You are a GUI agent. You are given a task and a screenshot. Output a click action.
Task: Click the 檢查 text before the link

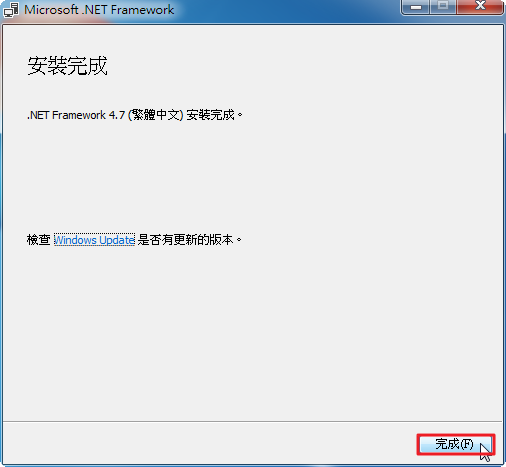click(x=39, y=240)
